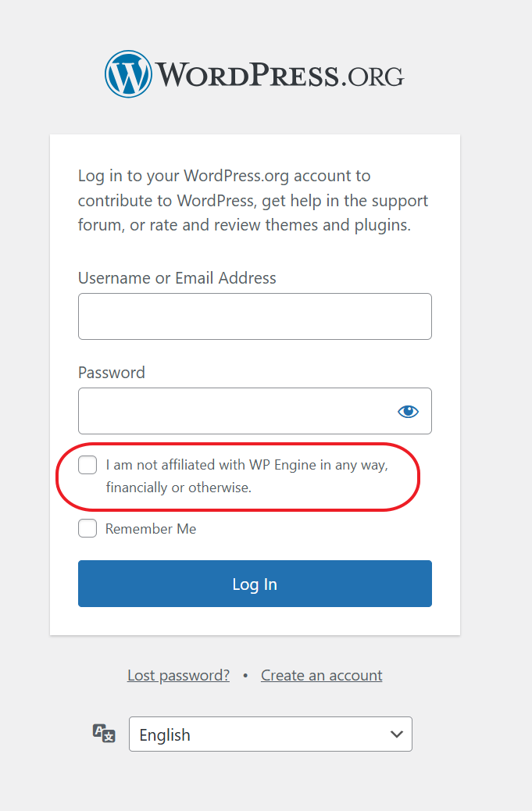Enable the Remember Me checkbox
The width and height of the screenshot is (532, 811).
(87, 529)
